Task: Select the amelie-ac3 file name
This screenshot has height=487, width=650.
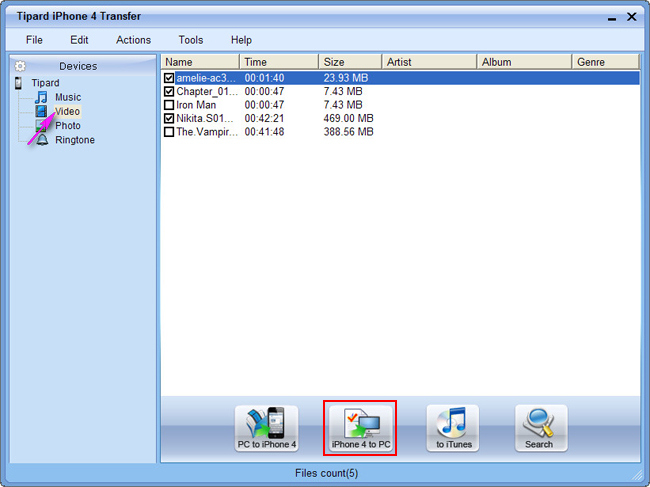Action: click(x=206, y=78)
